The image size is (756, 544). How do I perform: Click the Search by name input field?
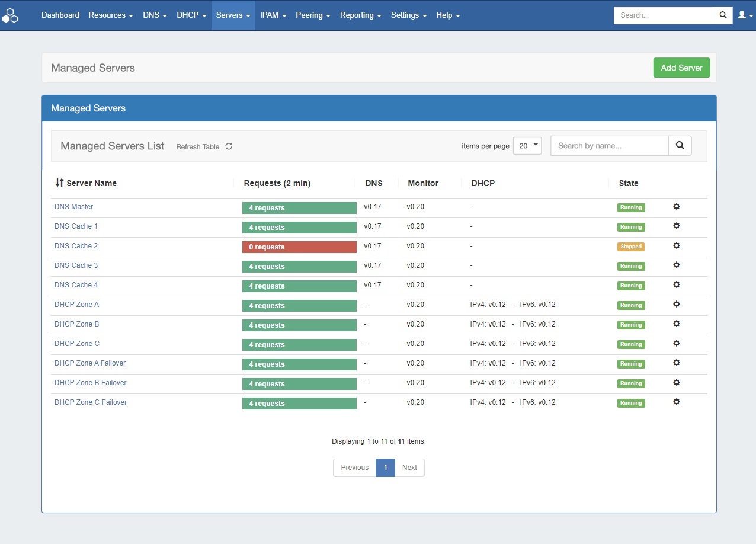pos(609,146)
